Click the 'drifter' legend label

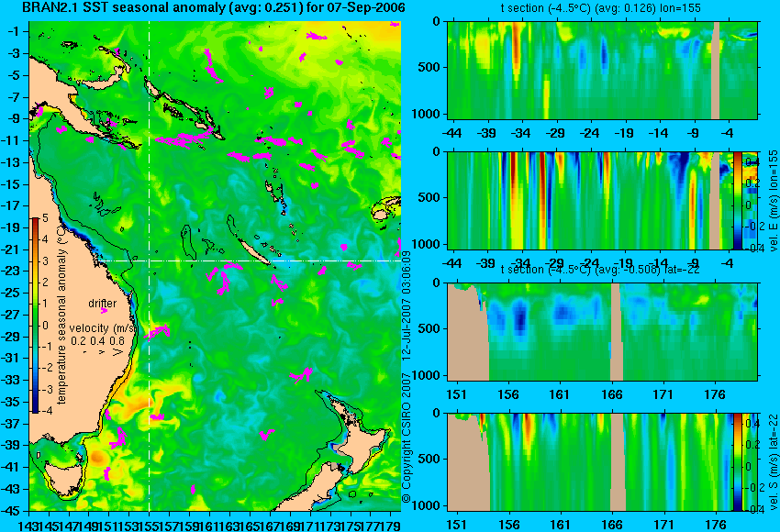coord(103,304)
